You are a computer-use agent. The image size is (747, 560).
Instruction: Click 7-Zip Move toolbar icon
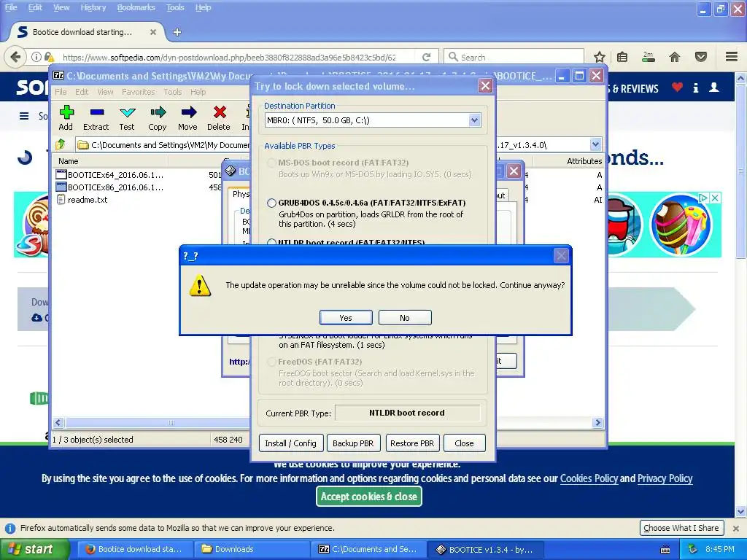[x=187, y=118]
